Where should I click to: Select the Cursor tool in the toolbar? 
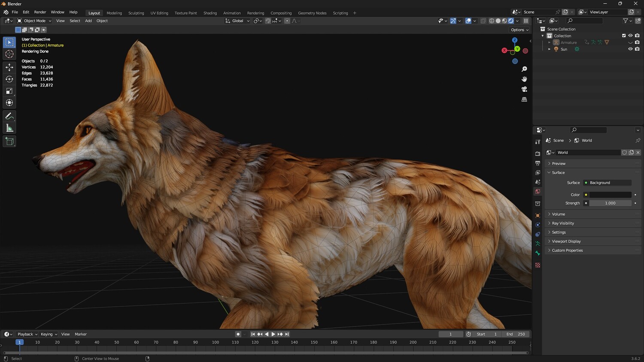(9, 54)
